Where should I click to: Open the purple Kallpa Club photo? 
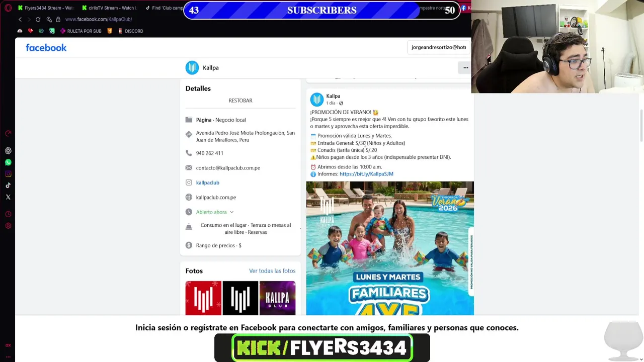click(277, 298)
